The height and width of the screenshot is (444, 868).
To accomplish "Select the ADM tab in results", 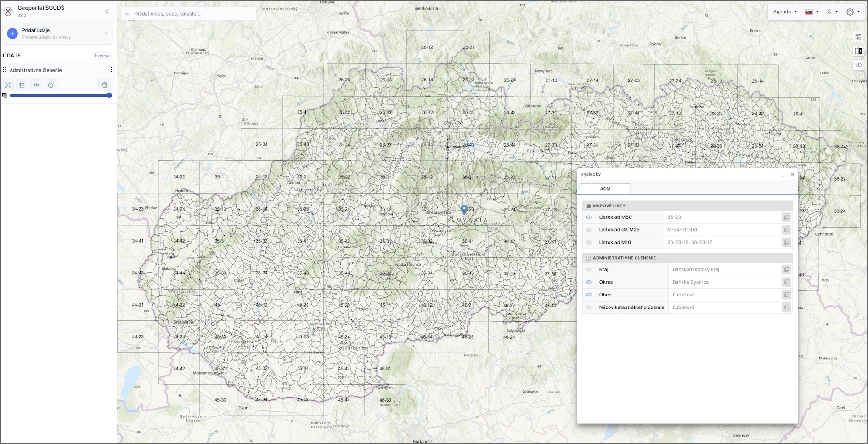I will (x=605, y=189).
